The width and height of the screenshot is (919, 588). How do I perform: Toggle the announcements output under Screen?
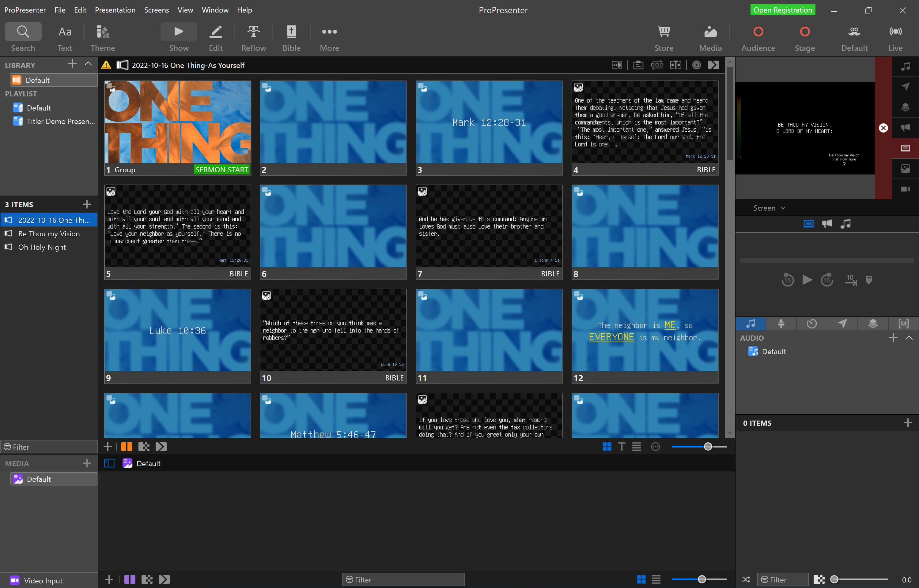[827, 224]
